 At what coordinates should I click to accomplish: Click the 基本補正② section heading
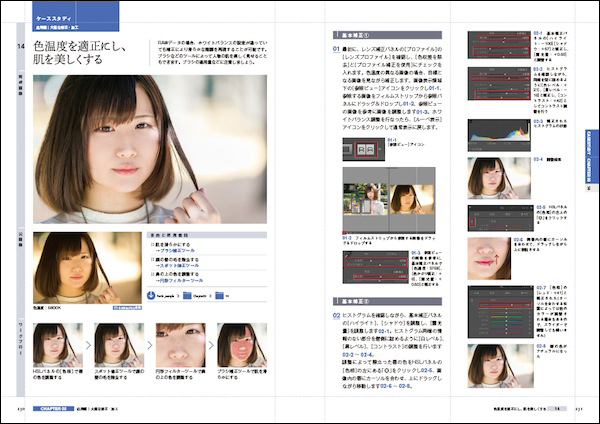[x=355, y=300]
